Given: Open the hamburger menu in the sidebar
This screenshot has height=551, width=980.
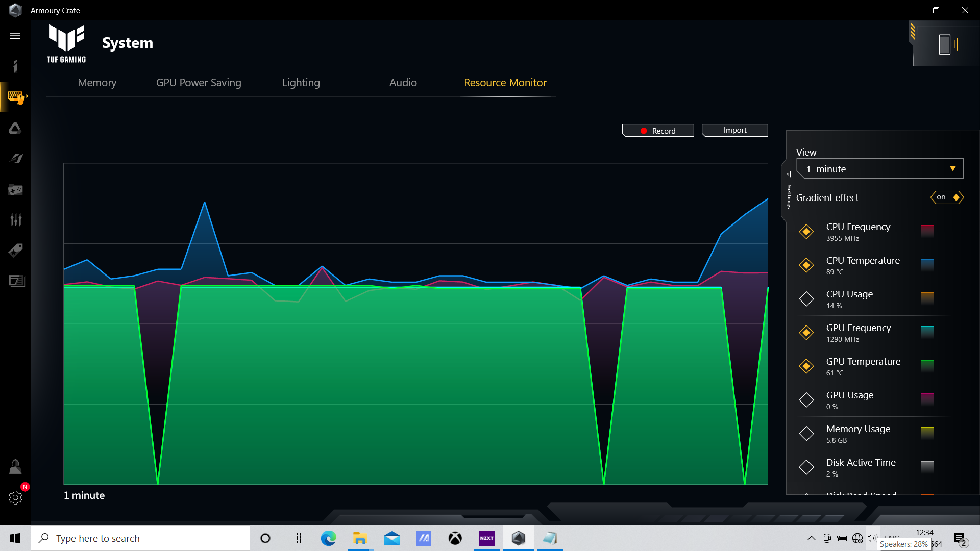Looking at the screenshot, I should click(x=15, y=36).
